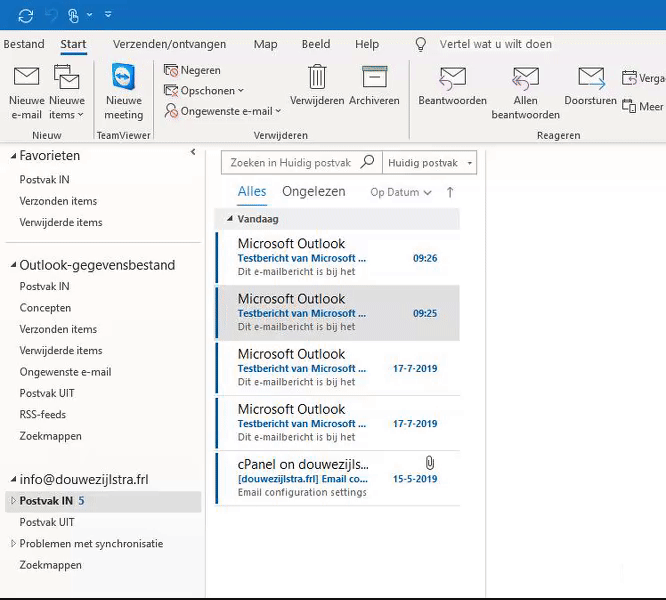Click the Send/Receive all folders sync icon
The height and width of the screenshot is (600, 666).
coord(26,16)
